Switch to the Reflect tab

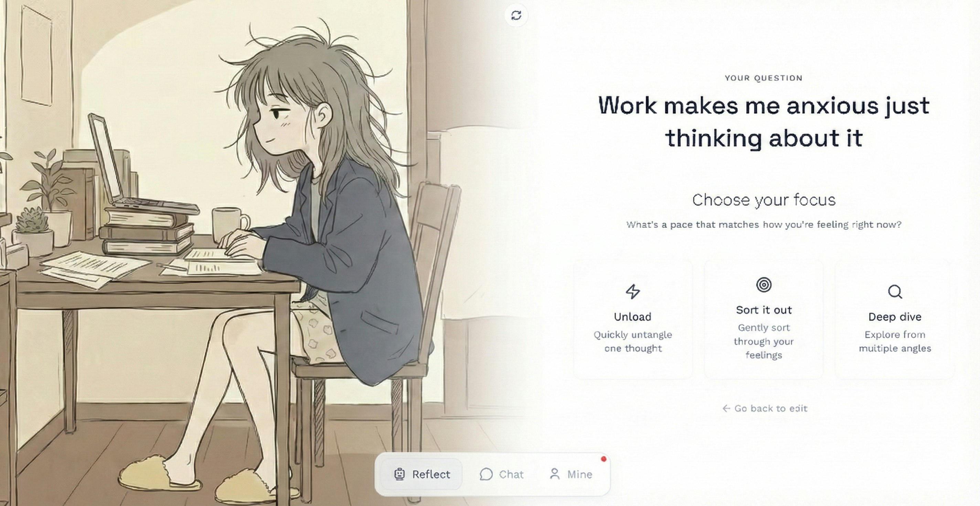[x=422, y=474]
